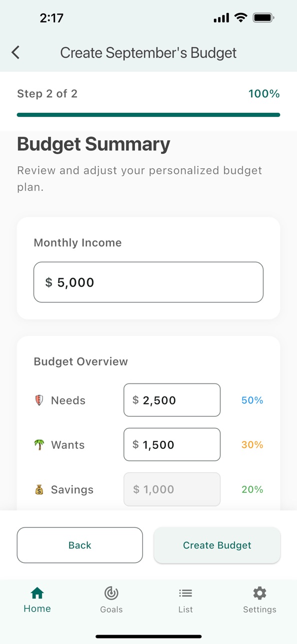Edit the Needs amount field
The width and height of the screenshot is (297, 644).
(x=172, y=400)
